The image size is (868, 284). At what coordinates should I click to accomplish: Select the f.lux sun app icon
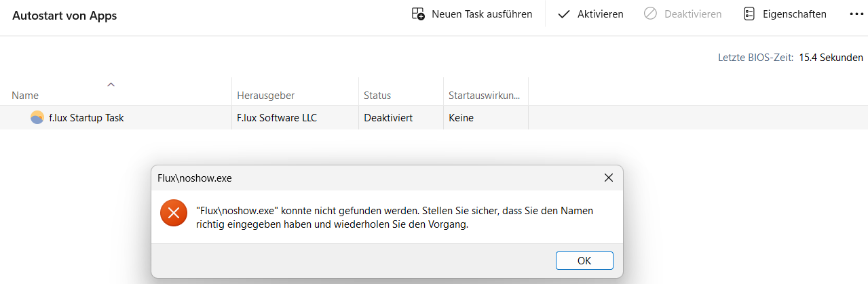pyautogui.click(x=37, y=117)
